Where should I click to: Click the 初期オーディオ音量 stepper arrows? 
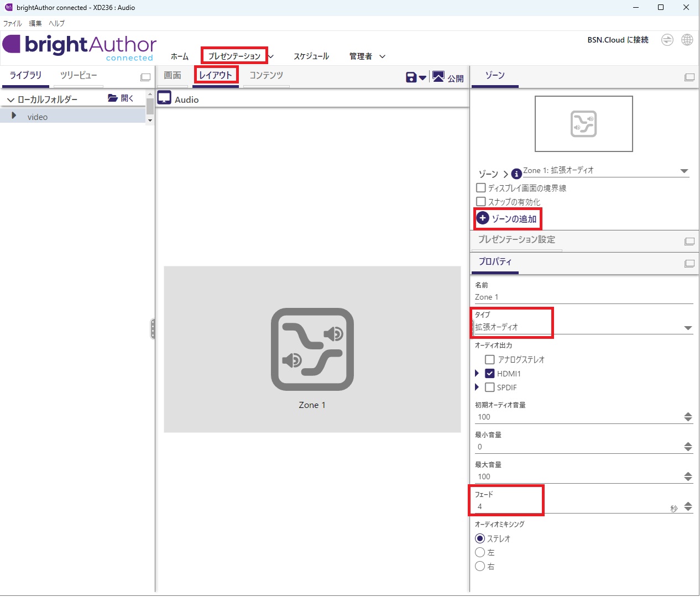click(x=688, y=417)
